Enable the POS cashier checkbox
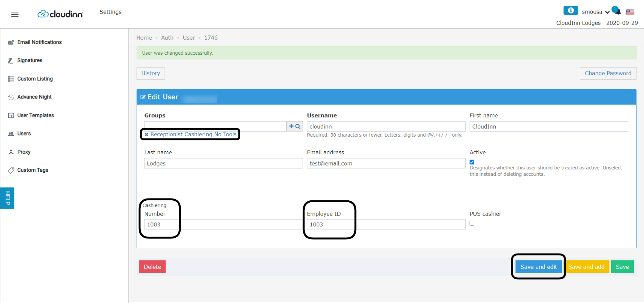The height and width of the screenshot is (303, 644). (x=472, y=223)
